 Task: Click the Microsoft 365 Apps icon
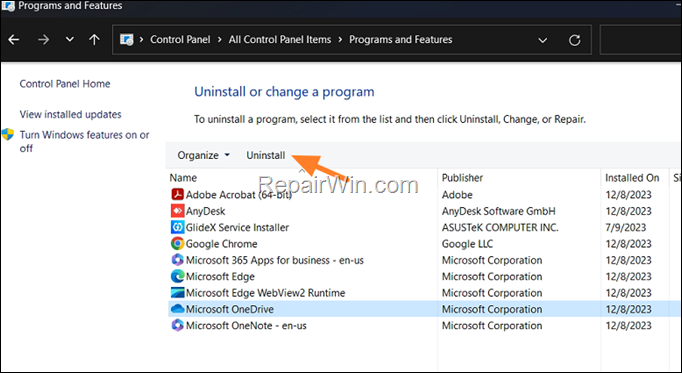point(177,260)
